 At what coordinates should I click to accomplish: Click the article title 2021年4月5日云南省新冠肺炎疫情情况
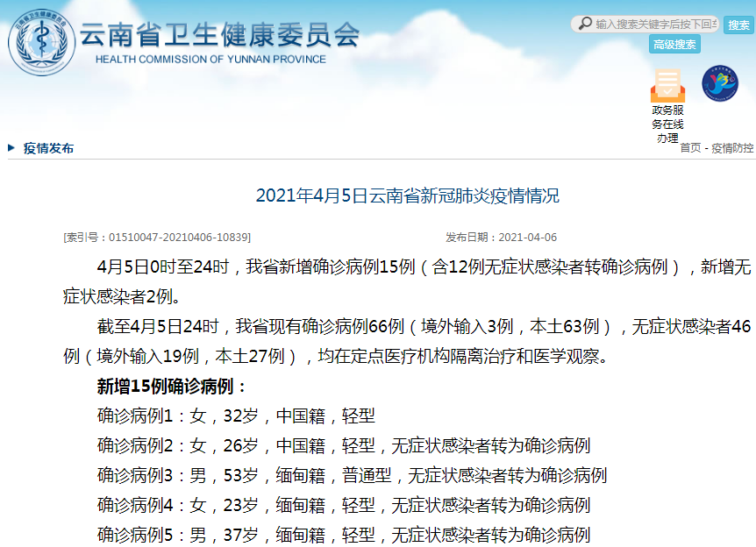point(408,195)
